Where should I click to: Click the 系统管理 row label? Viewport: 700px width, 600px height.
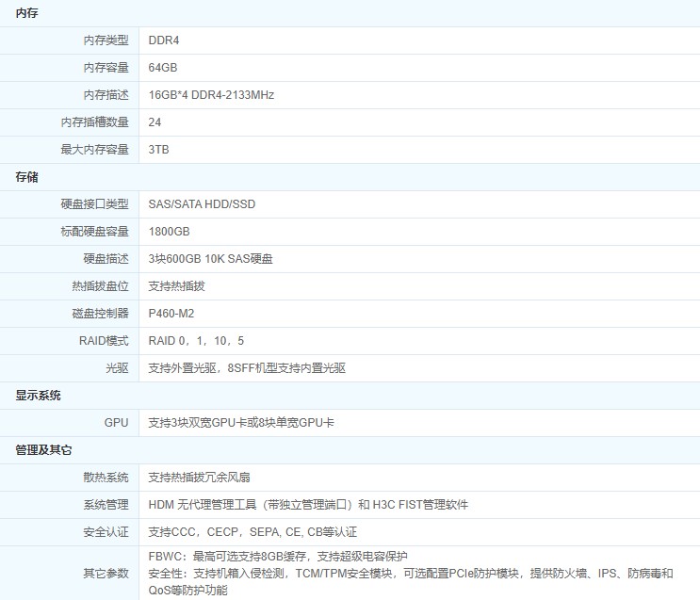106,505
